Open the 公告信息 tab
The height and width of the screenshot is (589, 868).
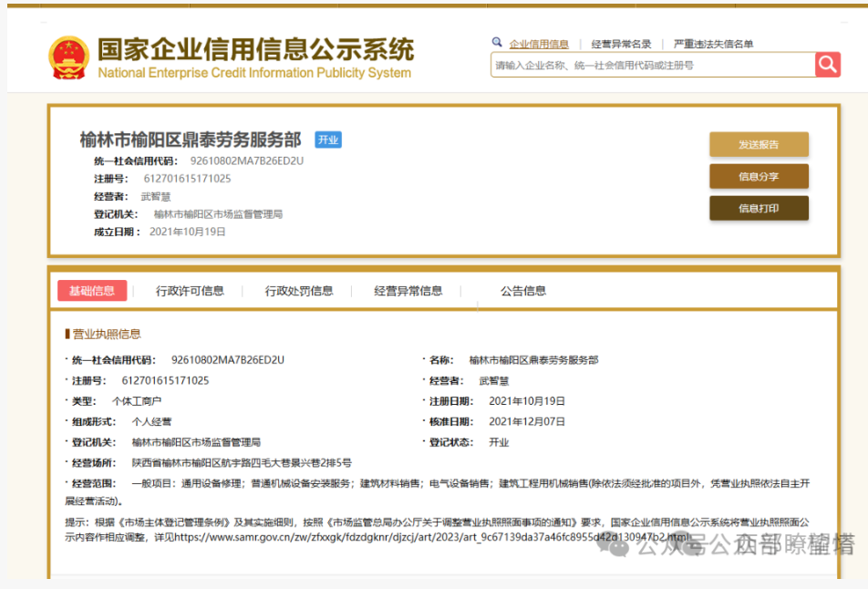point(523,291)
